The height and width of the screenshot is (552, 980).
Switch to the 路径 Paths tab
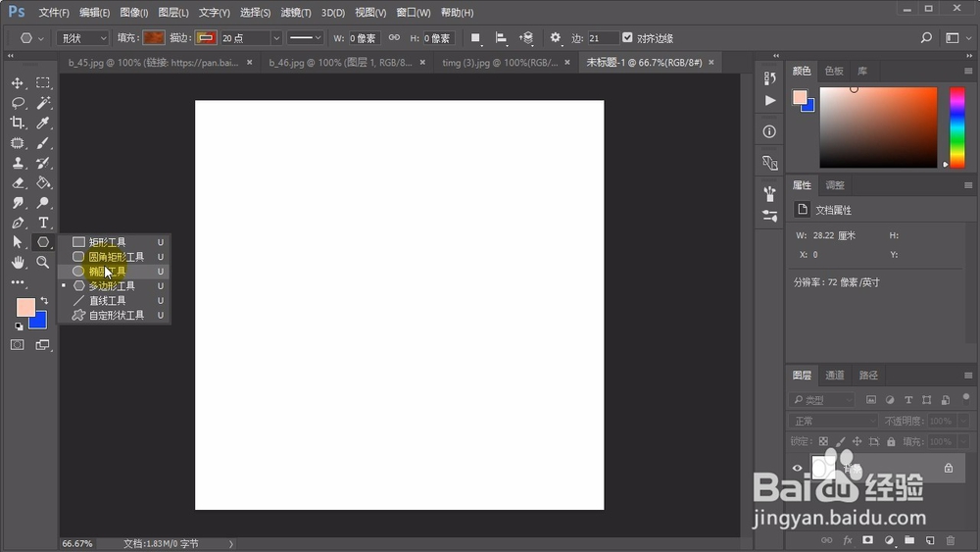coord(868,376)
